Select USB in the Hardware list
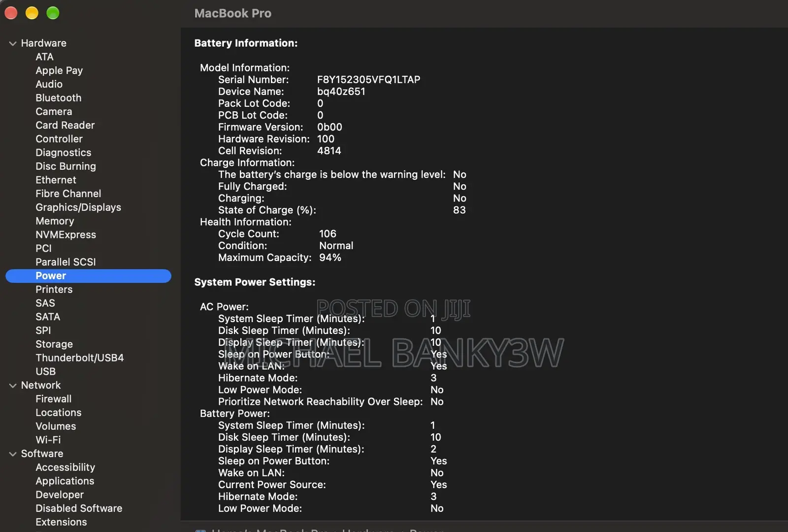 [x=45, y=371]
